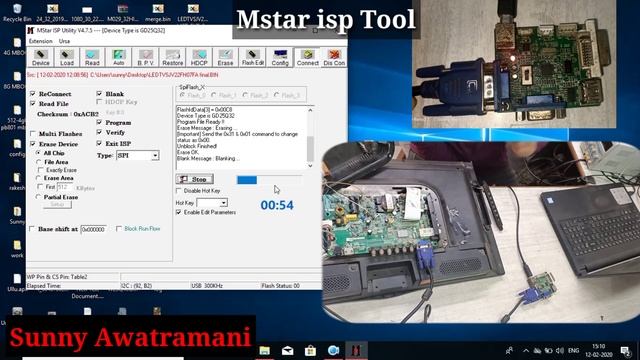
Task: Enable the Block Run Flow checkbox
Action: point(119,229)
